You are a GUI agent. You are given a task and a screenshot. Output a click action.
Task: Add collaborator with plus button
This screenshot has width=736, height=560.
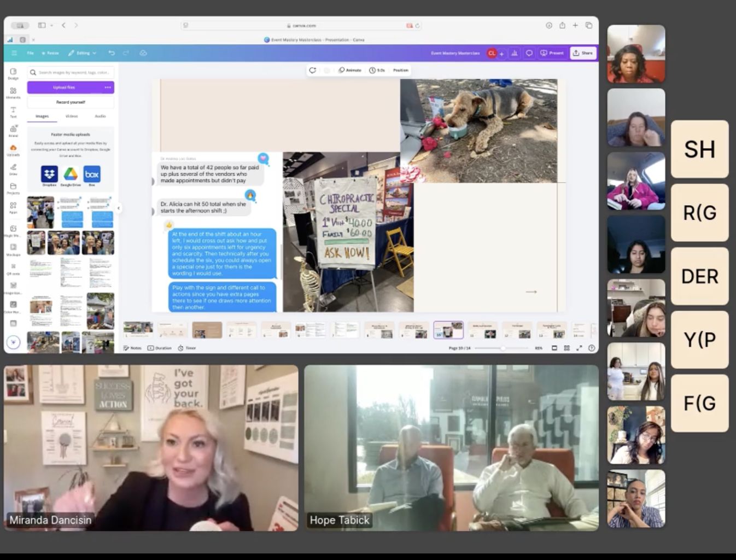(501, 54)
